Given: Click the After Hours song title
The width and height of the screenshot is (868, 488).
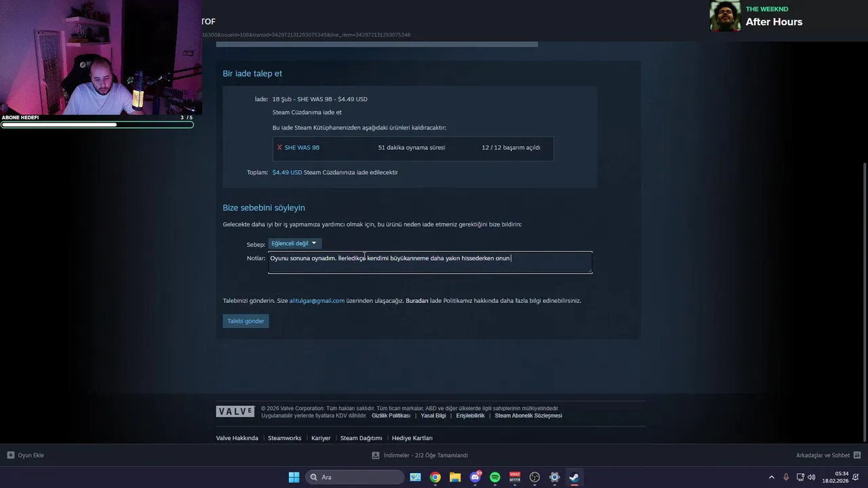Looking at the screenshot, I should point(774,22).
